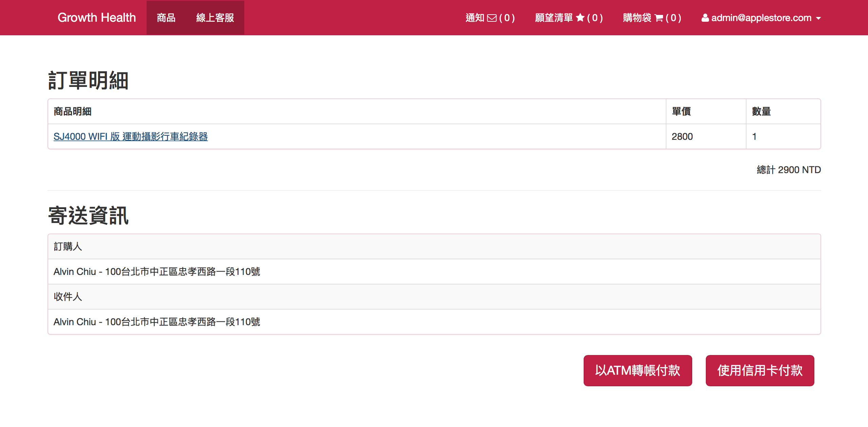Click the 願望清單 wishlist label
The image size is (868, 427).
[x=553, y=18]
